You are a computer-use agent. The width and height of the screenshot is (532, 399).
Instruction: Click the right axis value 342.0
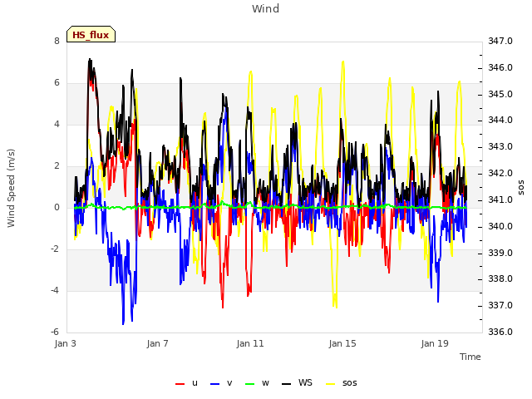tap(500, 174)
